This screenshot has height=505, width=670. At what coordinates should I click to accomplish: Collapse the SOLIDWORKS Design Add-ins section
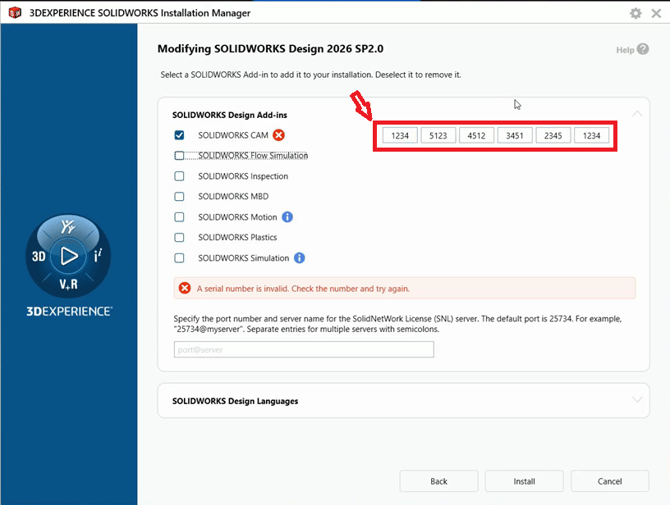click(637, 113)
